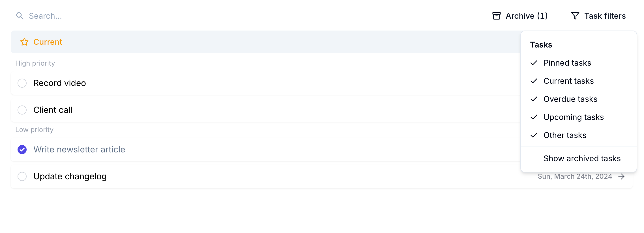The image size is (644, 233).
Task: Focus the Search input field
Action: coord(113,16)
